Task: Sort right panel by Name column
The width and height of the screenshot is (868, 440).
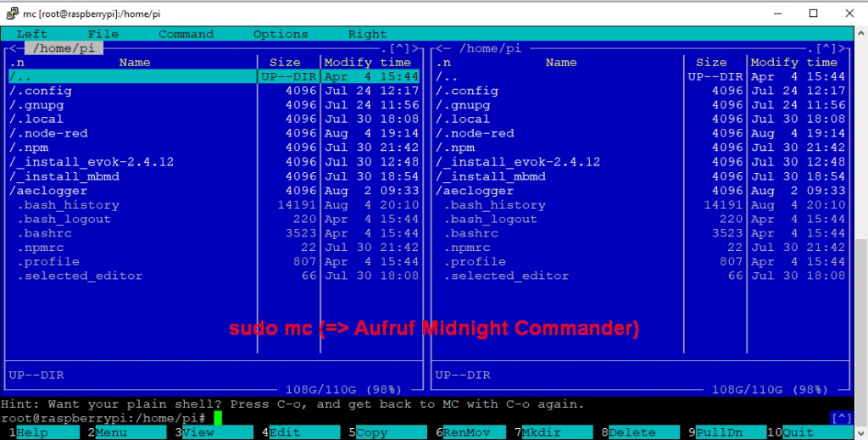Action: (561, 63)
